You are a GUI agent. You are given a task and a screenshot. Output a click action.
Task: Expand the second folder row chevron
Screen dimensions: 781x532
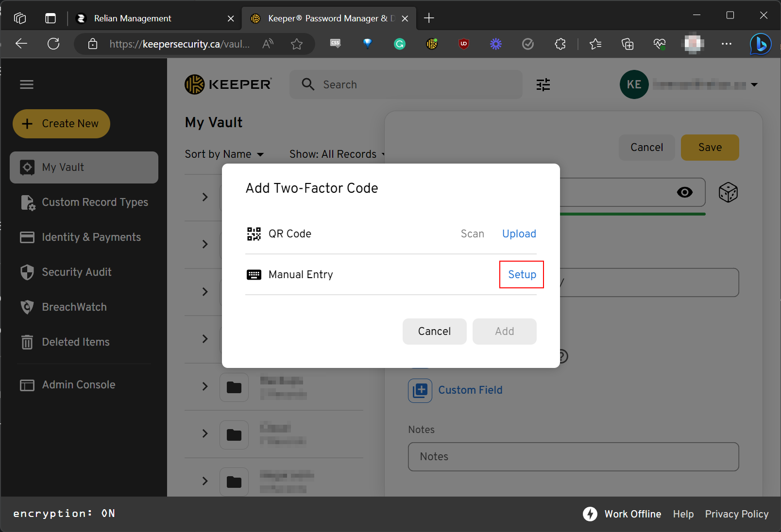pyautogui.click(x=205, y=244)
